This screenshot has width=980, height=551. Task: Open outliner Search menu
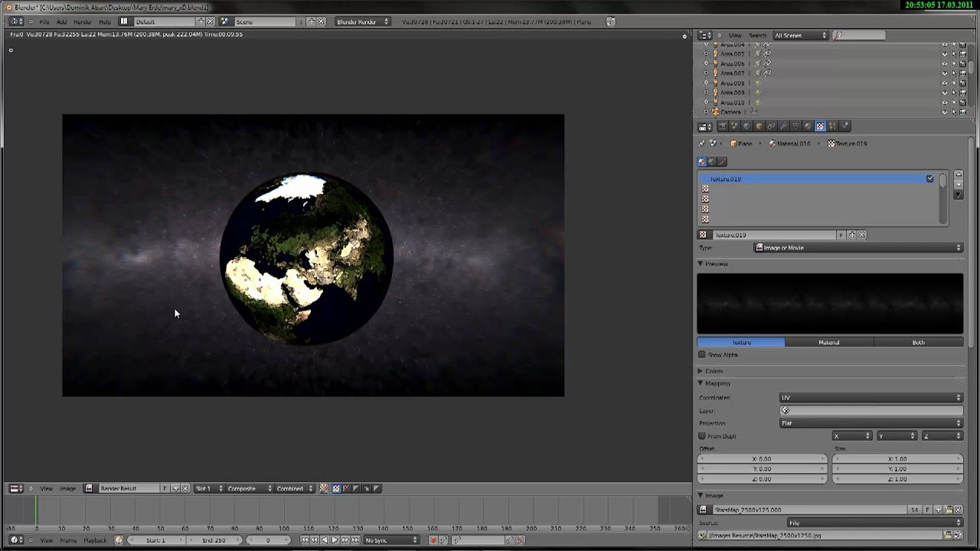pos(757,35)
